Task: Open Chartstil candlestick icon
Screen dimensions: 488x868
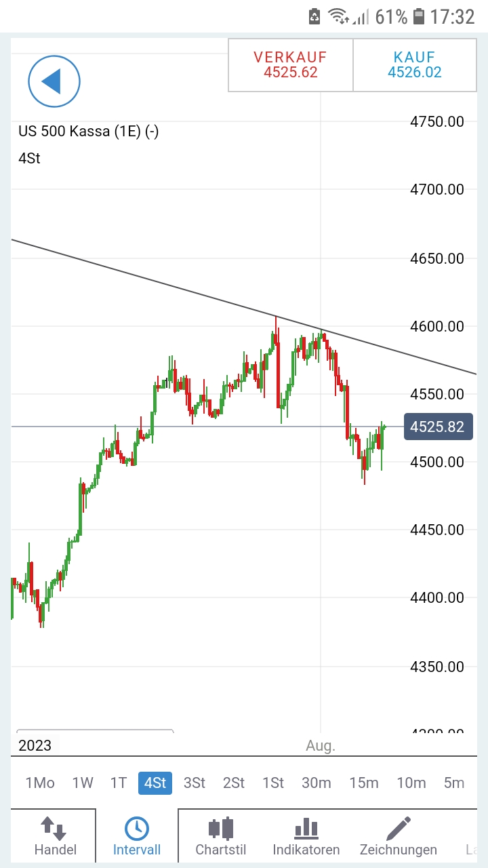Action: (x=220, y=829)
